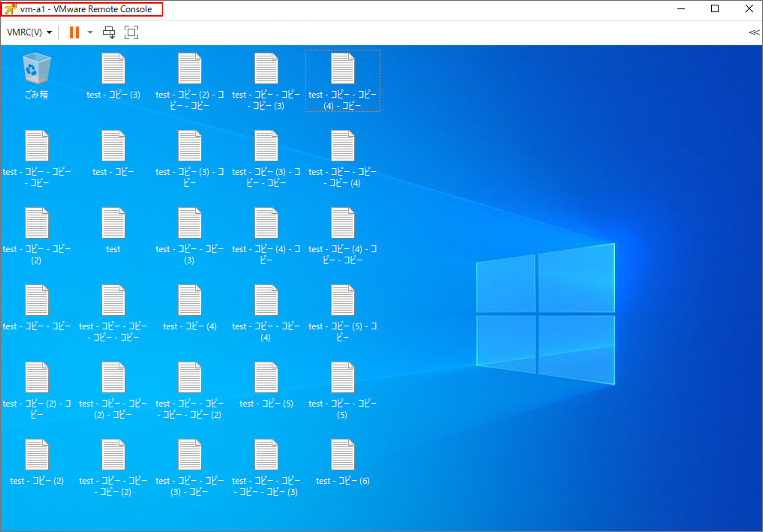Viewport: 763px width, 532px height.
Task: Select file 'test - コピー - コピー - コピー - コピー'
Action: point(113,313)
